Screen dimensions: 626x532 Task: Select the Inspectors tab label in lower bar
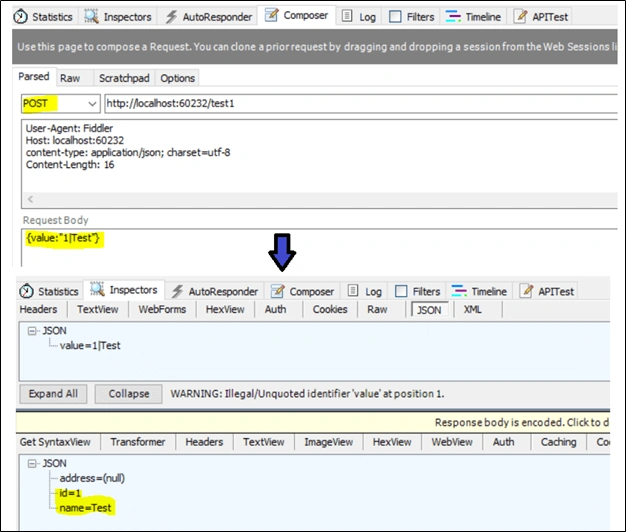click(x=133, y=290)
